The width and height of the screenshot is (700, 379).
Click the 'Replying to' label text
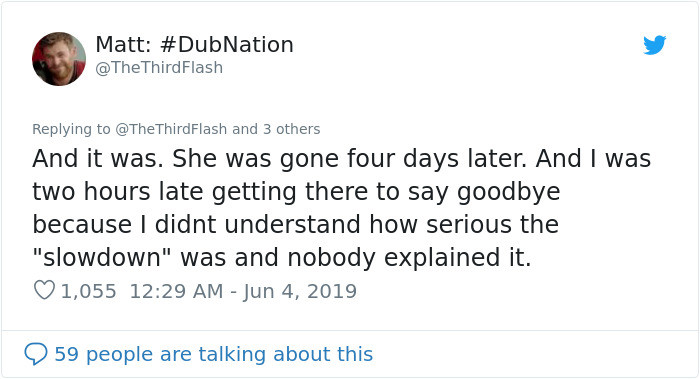[71, 129]
